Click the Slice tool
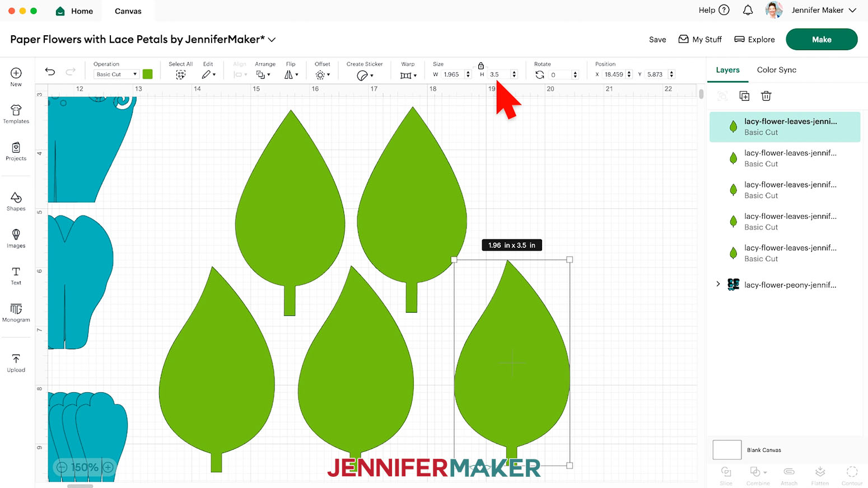868x488 pixels. pos(726,475)
